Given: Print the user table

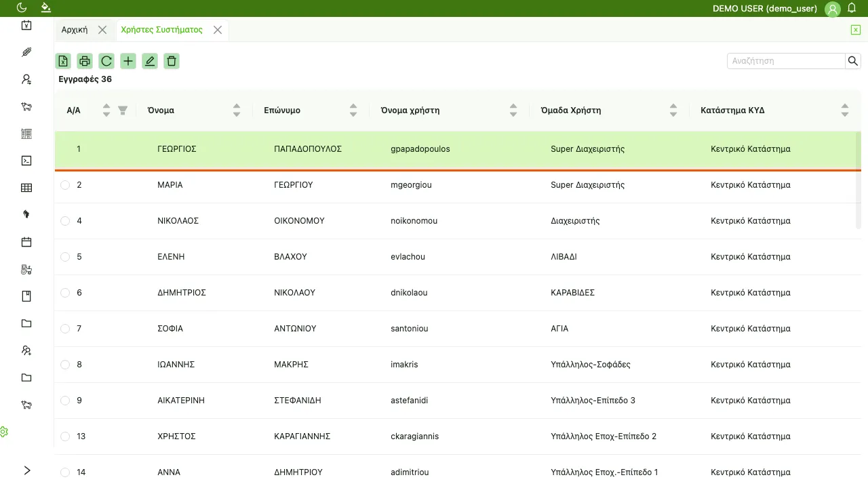Looking at the screenshot, I should [85, 61].
